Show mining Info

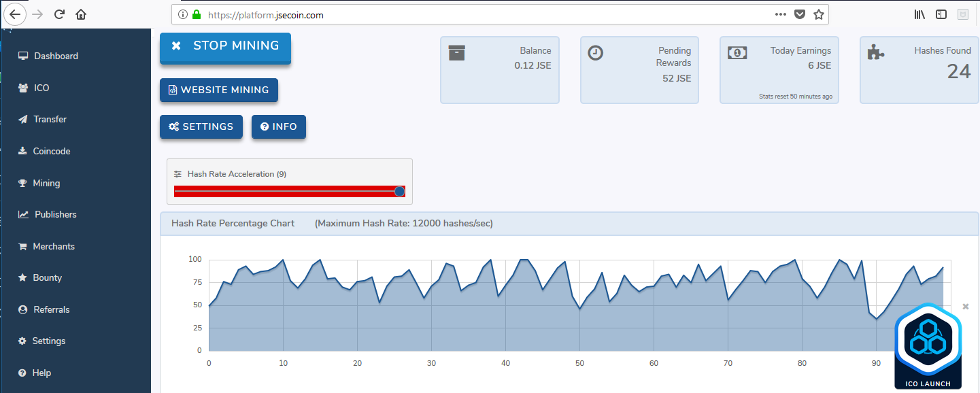tap(279, 126)
